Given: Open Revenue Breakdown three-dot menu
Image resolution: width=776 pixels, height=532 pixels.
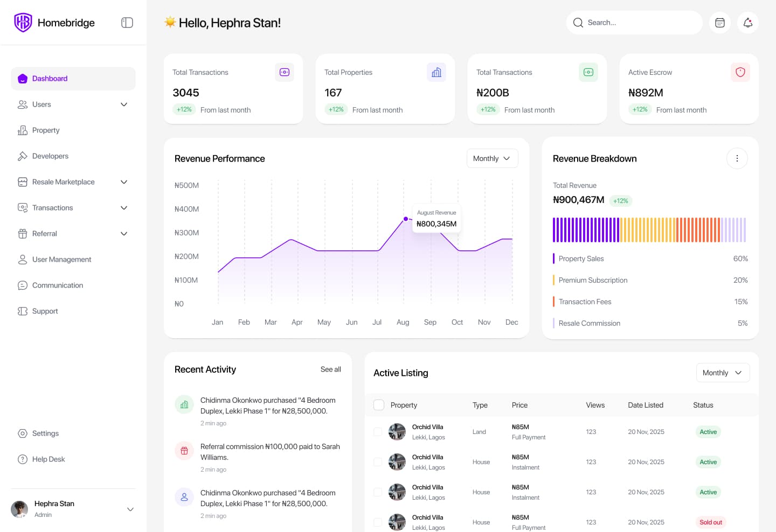Looking at the screenshot, I should click(x=737, y=158).
